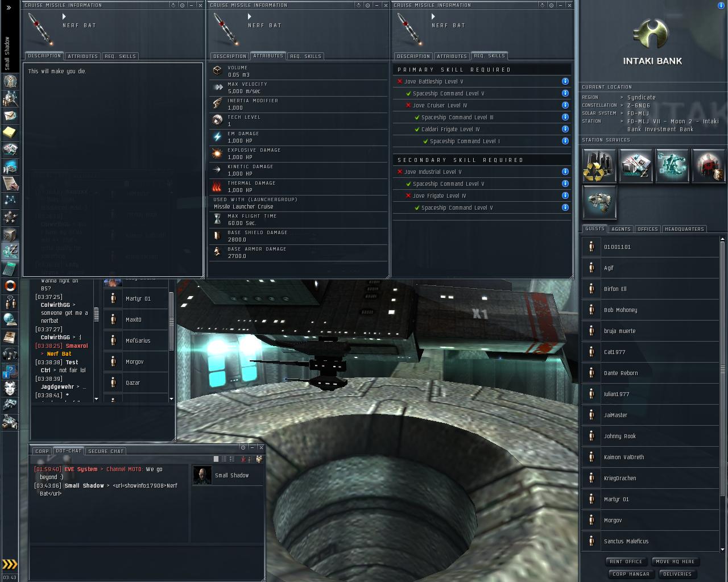Open the yellow notepad icon
728x582 pixels.
click(10, 132)
